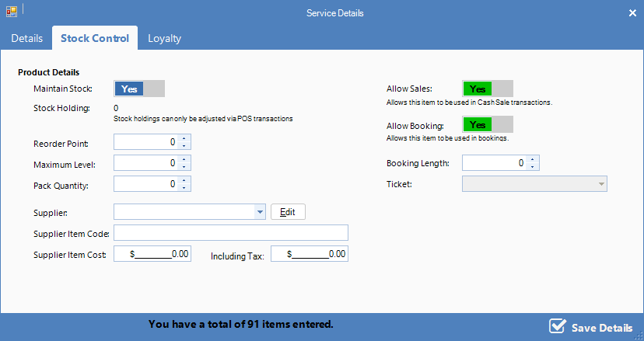Open the Supplier dropdown list
644x341 pixels.
point(259,212)
